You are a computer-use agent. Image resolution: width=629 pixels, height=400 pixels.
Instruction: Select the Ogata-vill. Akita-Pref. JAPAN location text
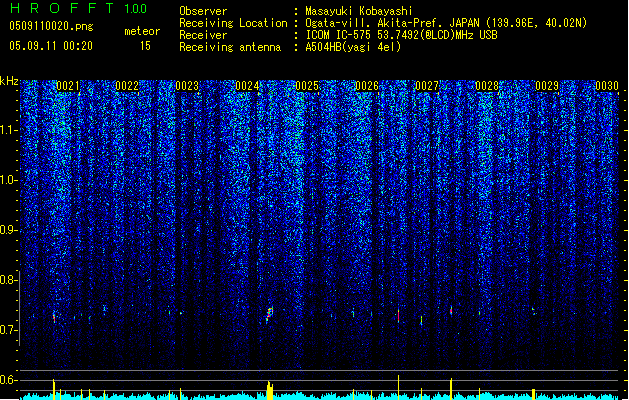(446, 23)
